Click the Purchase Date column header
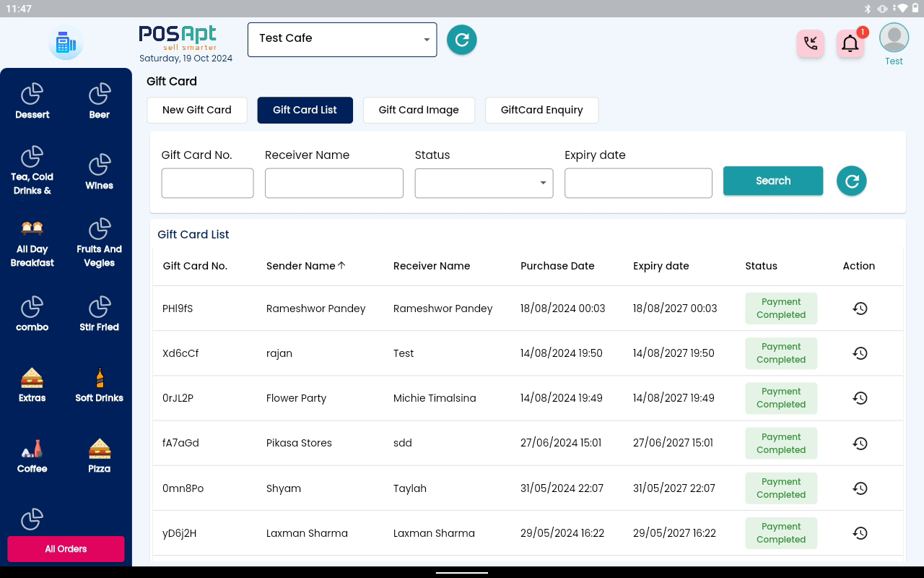924x578 pixels. click(x=557, y=266)
